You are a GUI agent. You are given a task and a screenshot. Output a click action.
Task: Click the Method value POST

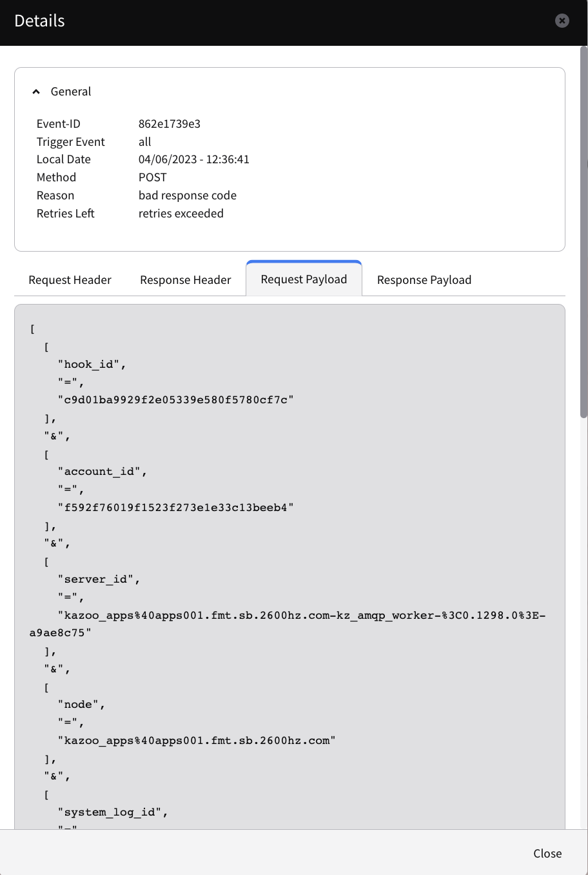[153, 177]
